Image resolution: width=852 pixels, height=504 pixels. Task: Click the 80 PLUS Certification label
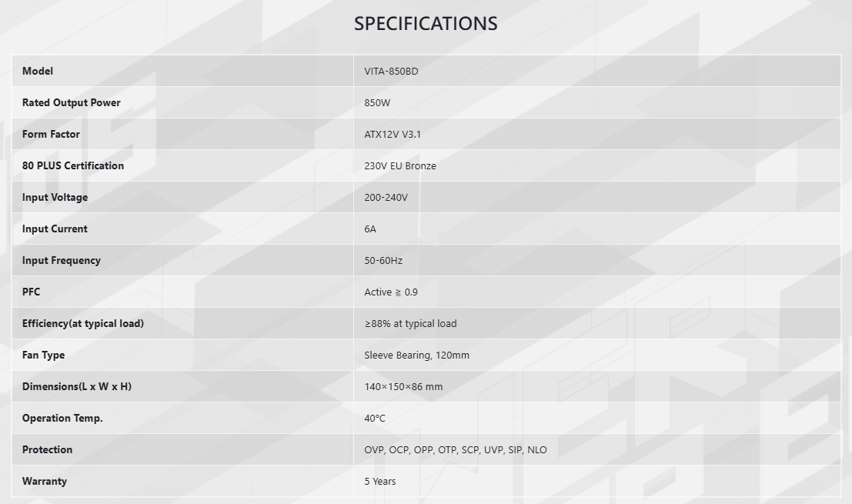[73, 165]
